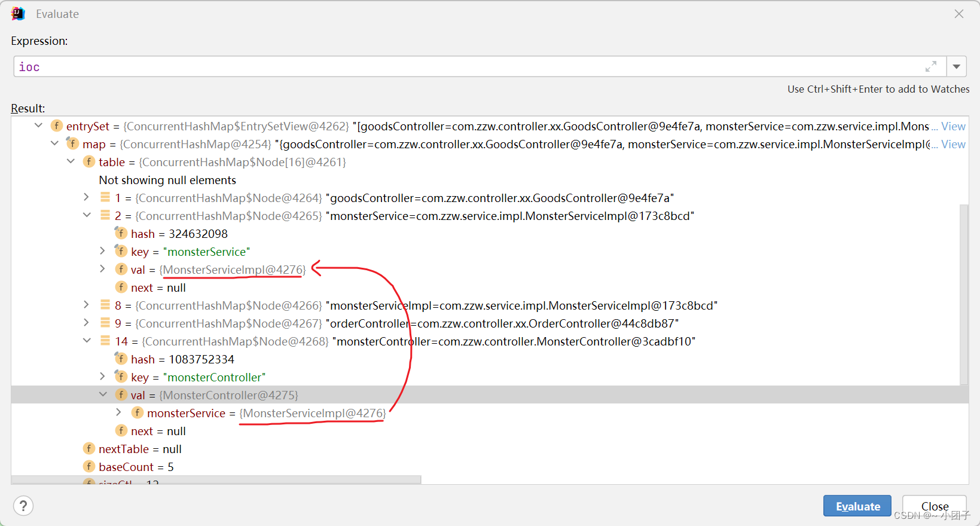Click the array element icon for index 1
Viewport: 980px width, 526px height.
point(105,197)
